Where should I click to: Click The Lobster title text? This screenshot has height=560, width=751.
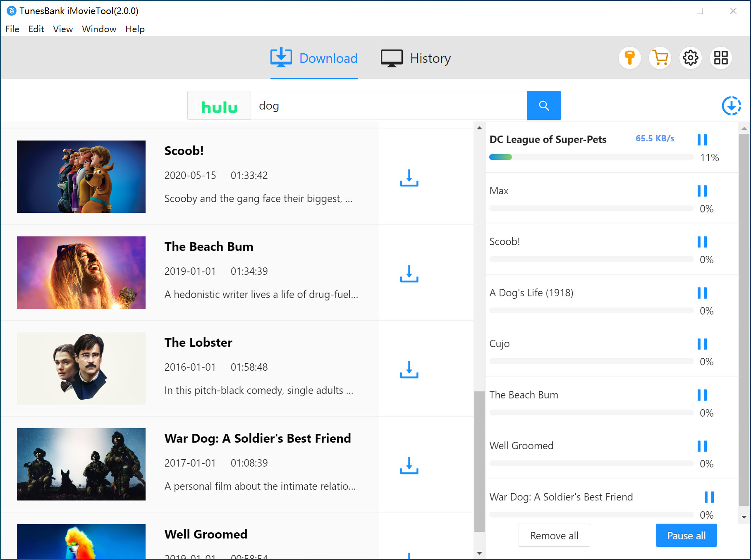(x=198, y=343)
